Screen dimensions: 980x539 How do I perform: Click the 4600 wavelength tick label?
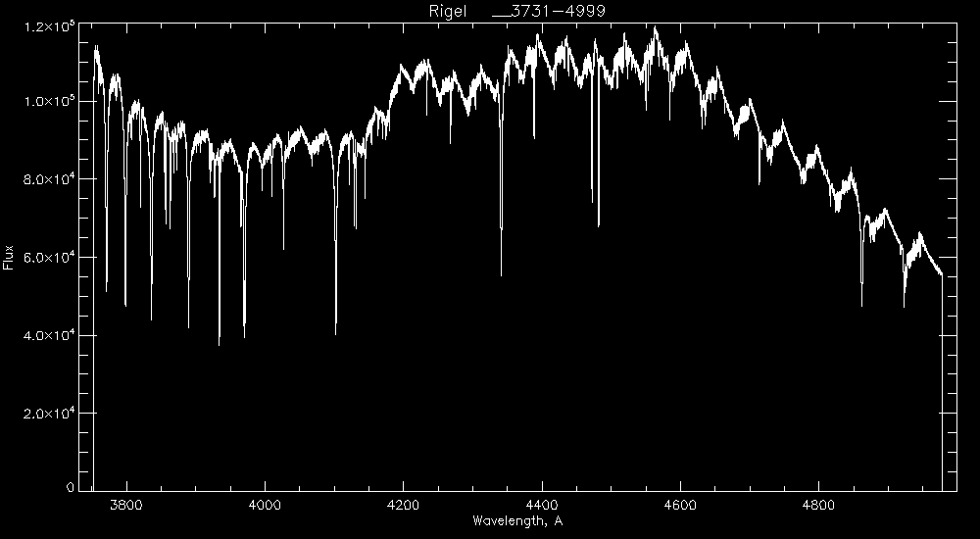[x=680, y=505]
